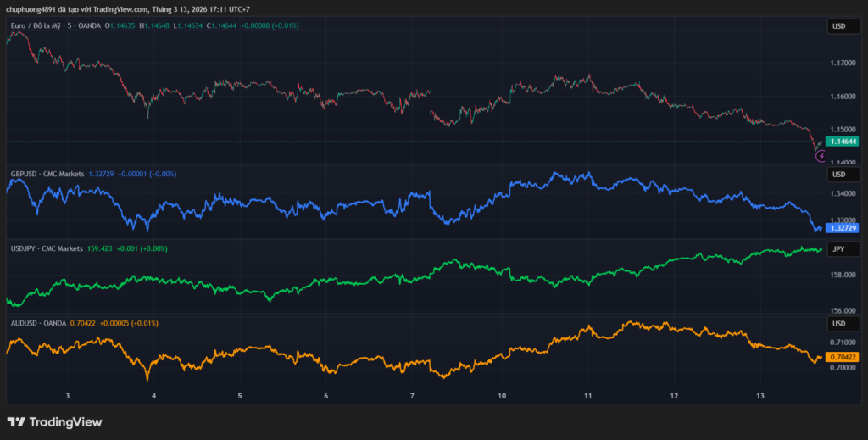Click the 158.000 level on USDJPY axis
Viewport: 868px width, 440px height.
click(x=843, y=275)
